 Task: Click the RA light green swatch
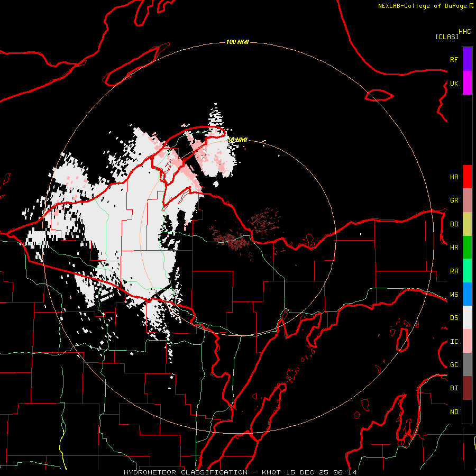pyautogui.click(x=467, y=271)
